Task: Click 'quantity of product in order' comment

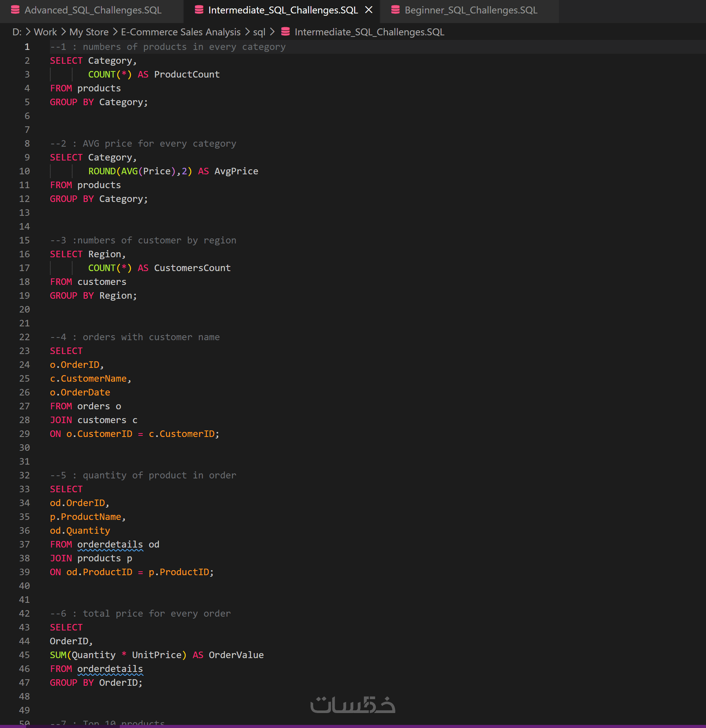Action: pyautogui.click(x=159, y=475)
